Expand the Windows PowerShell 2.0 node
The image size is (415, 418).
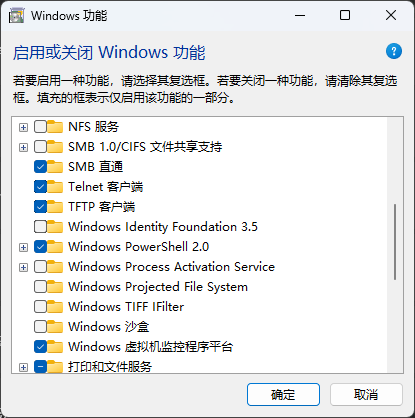(23, 247)
